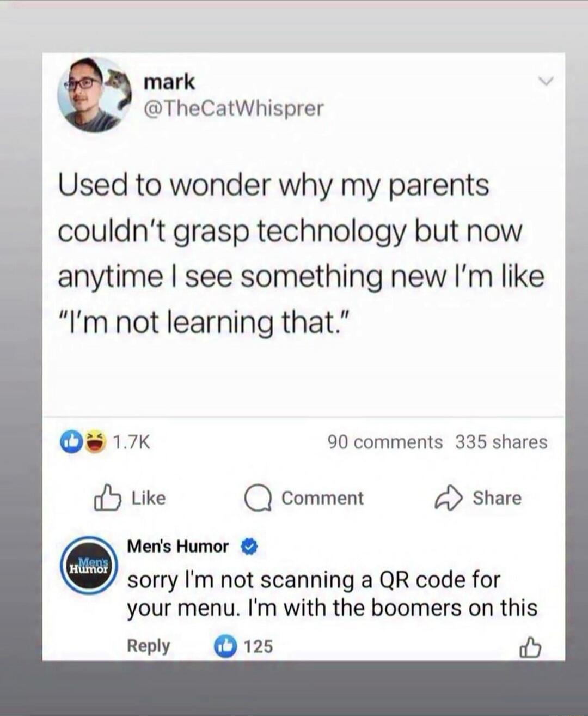The image size is (588, 716).
Task: Click the Comment speech bubble icon
Action: (258, 497)
